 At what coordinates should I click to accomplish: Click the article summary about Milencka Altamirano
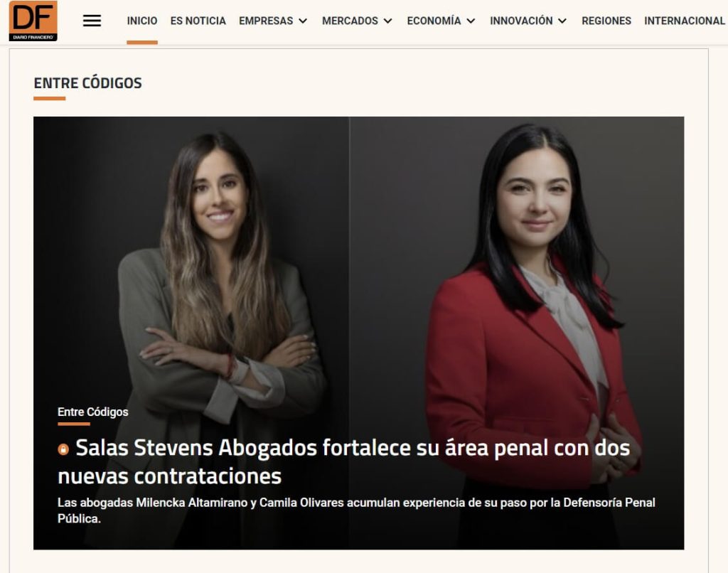tap(356, 510)
